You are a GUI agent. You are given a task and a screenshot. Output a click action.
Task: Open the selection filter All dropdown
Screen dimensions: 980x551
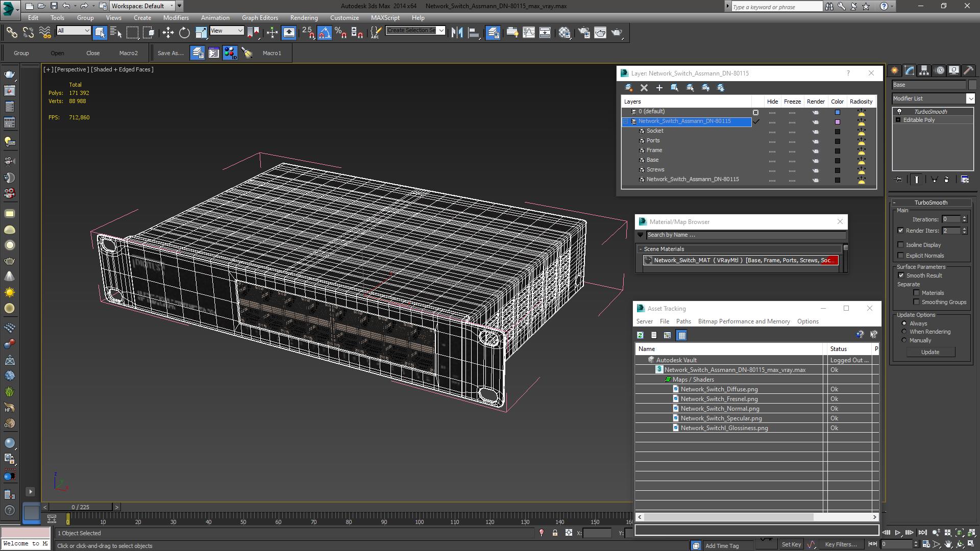pyautogui.click(x=73, y=31)
